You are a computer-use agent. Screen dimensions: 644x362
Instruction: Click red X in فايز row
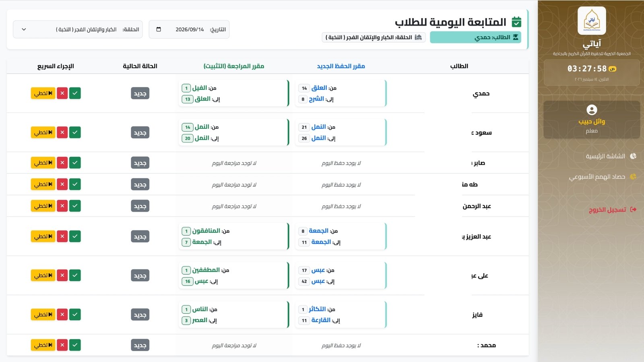pos(62,315)
